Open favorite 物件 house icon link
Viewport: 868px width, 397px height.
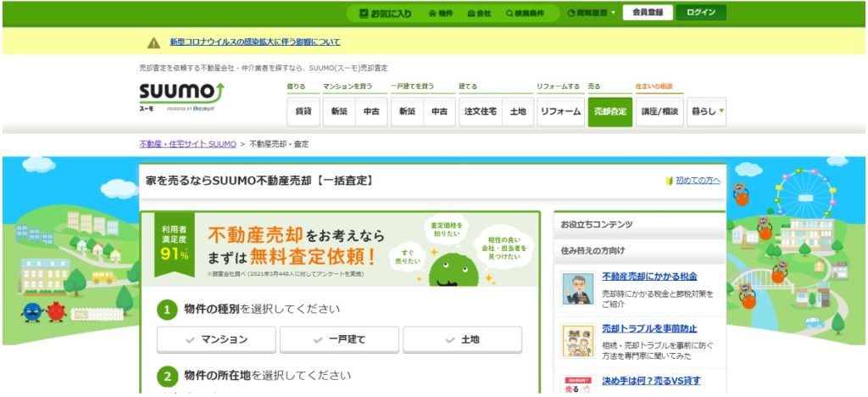pos(441,14)
